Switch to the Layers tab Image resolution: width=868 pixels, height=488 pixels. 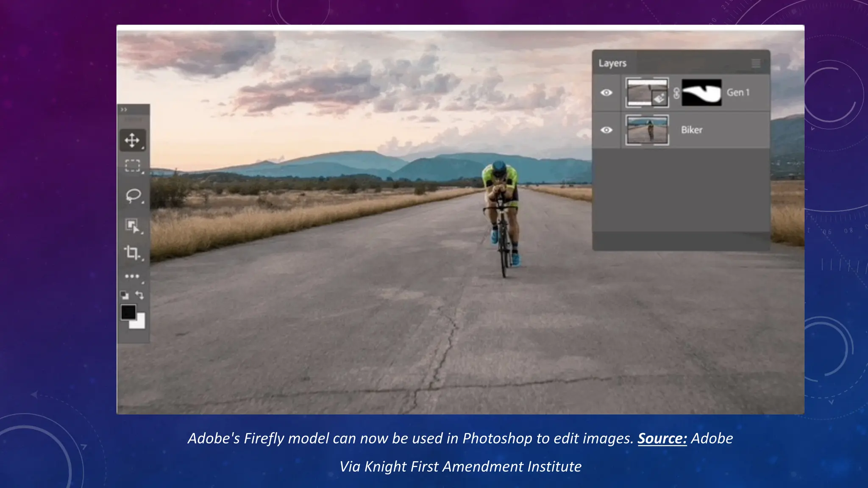pyautogui.click(x=612, y=63)
